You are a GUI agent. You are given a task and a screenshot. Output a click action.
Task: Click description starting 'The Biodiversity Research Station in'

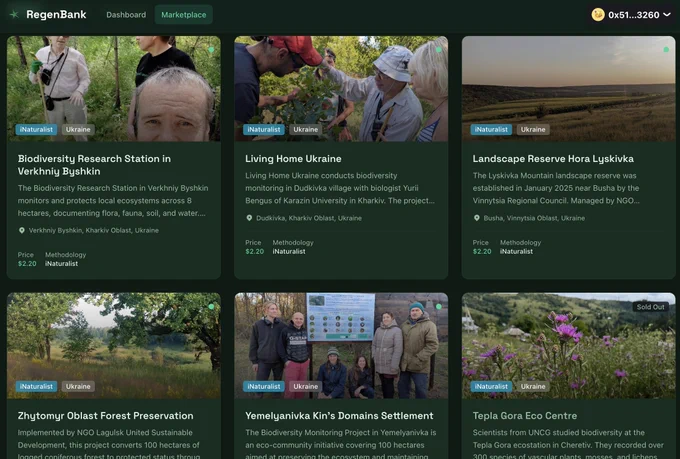coord(113,200)
